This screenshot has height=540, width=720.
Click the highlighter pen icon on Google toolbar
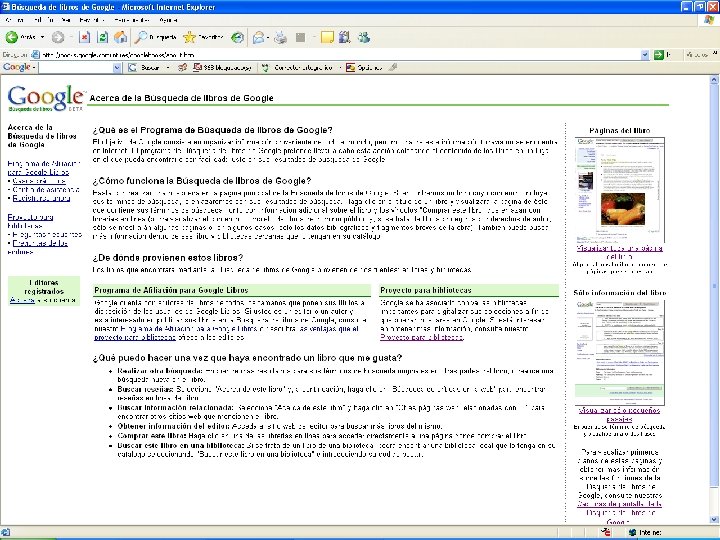(393, 68)
